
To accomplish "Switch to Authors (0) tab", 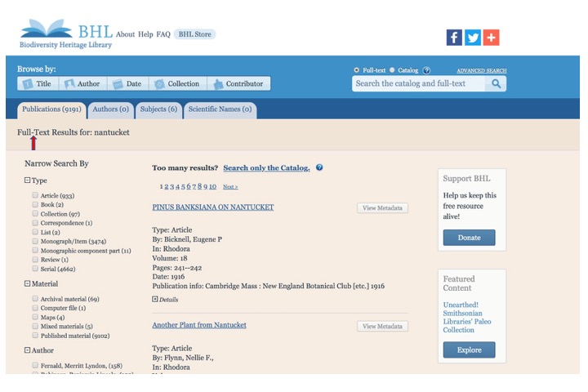I will click(x=110, y=110).
